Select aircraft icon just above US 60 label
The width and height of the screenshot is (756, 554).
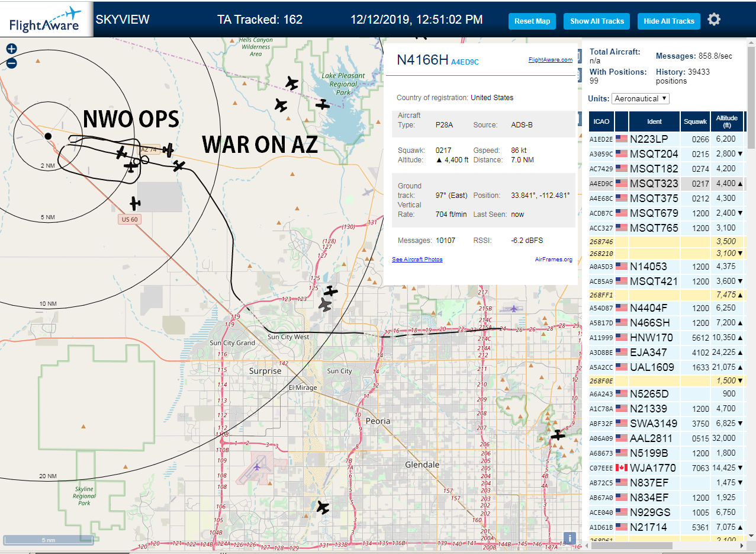[135, 203]
